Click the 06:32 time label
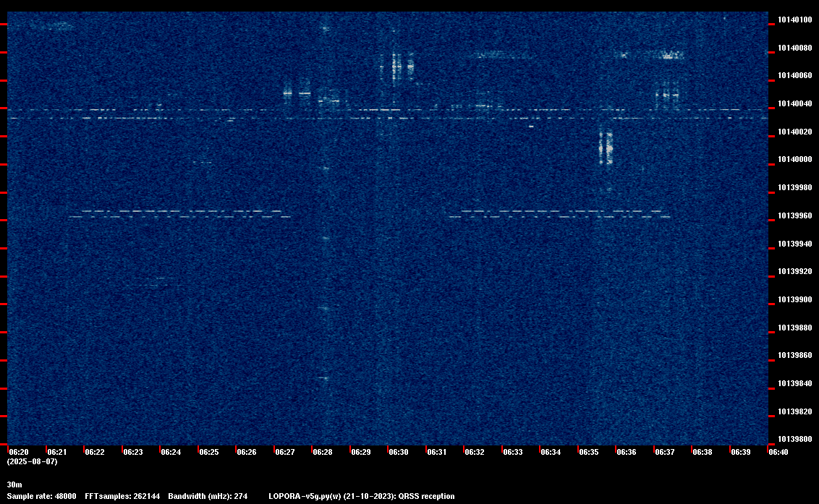 [x=475, y=452]
